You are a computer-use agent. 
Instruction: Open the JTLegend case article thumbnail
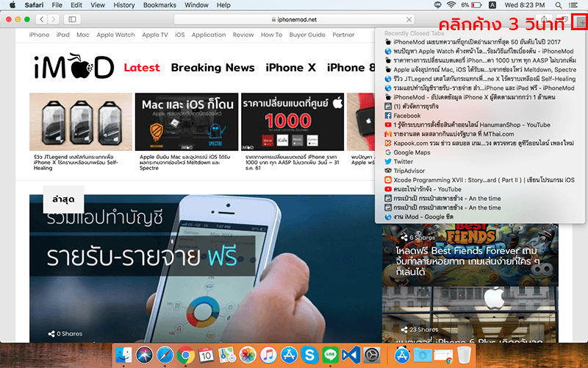pos(81,121)
